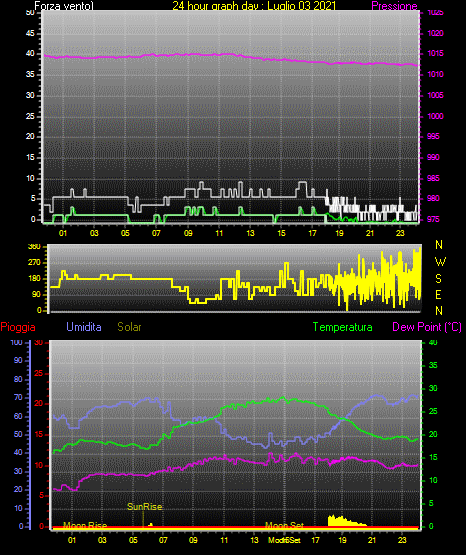Click the 270 degree wind direction axis value
This screenshot has width=466, height=555.
(34, 263)
